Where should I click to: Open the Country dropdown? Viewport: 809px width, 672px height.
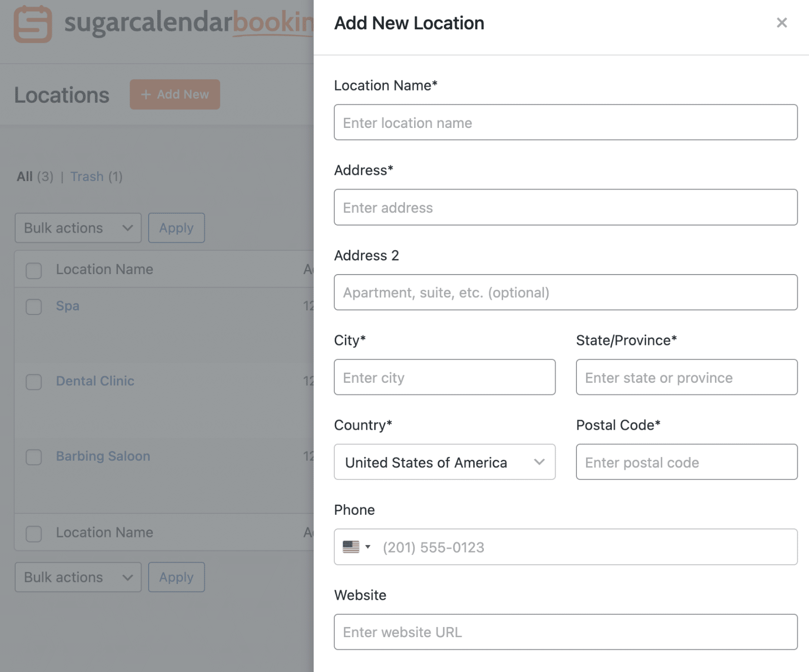[444, 462]
